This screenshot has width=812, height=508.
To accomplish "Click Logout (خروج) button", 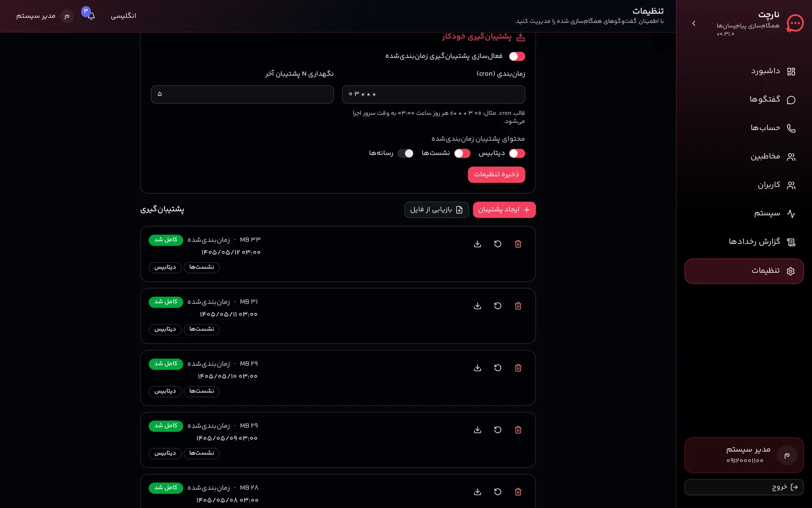I will pyautogui.click(x=744, y=487).
